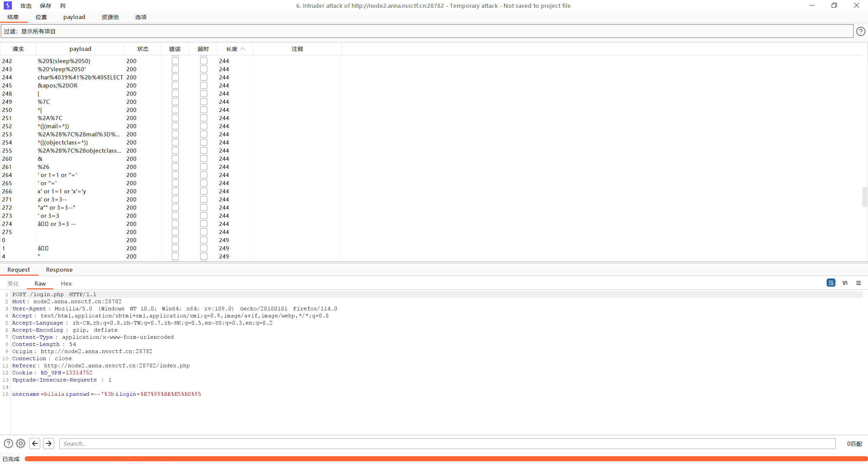Minimize the Intruder attack window
The image size is (868, 464).
[812, 5]
